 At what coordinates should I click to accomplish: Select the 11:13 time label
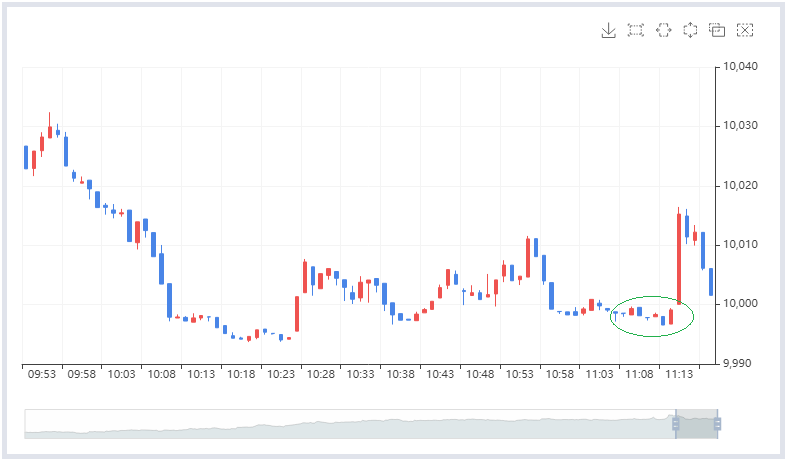[679, 374]
